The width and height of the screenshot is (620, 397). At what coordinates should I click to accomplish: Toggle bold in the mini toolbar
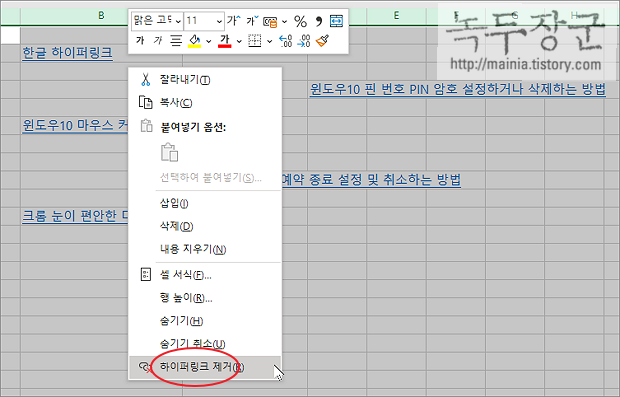click(x=140, y=40)
